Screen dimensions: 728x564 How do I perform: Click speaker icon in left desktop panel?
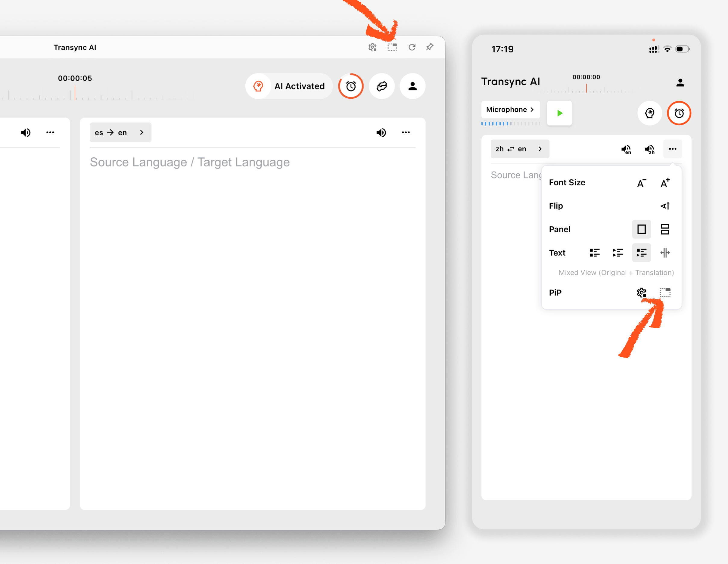[26, 133]
